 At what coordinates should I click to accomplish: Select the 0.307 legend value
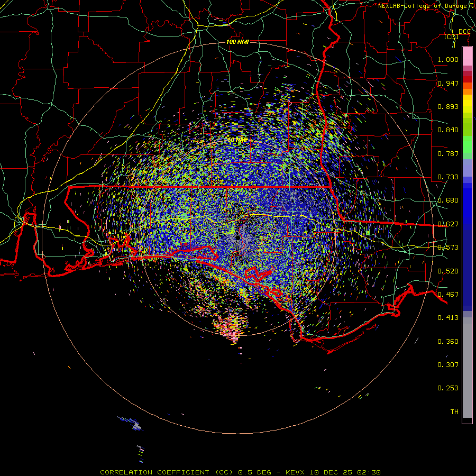tap(448, 364)
